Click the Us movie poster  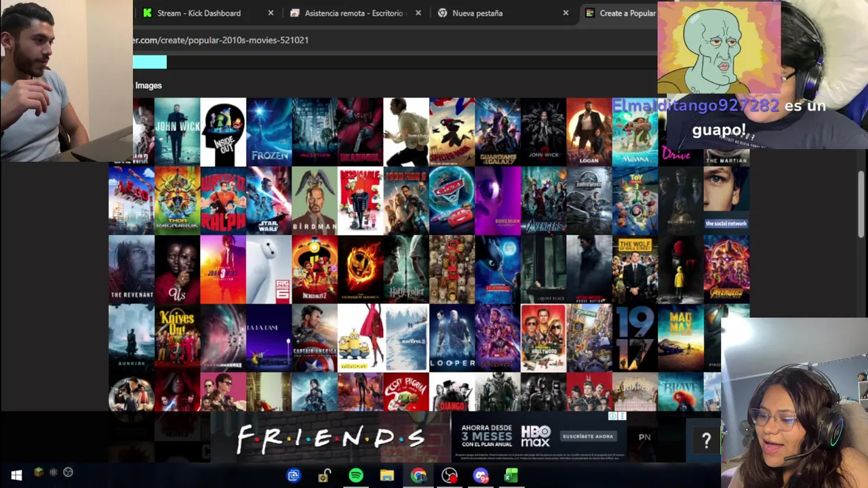177,269
